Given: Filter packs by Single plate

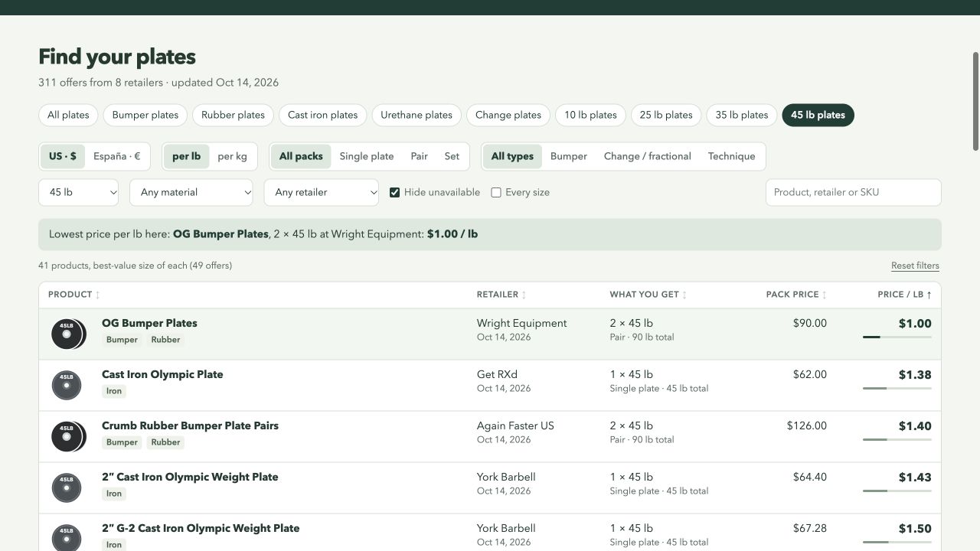Looking at the screenshot, I should [367, 156].
